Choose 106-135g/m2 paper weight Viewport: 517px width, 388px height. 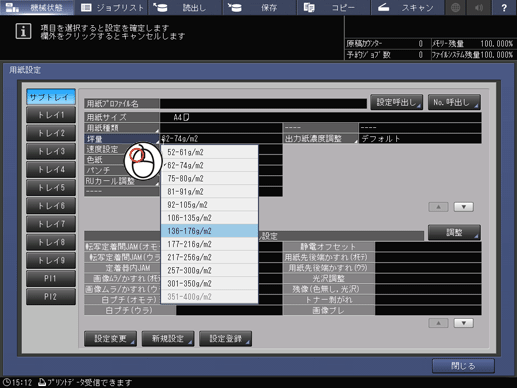[209, 218]
